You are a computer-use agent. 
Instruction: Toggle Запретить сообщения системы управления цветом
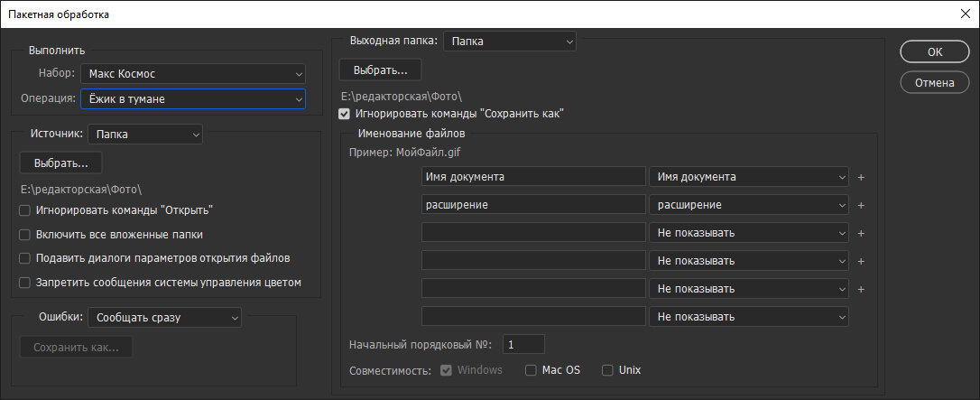click(x=25, y=283)
